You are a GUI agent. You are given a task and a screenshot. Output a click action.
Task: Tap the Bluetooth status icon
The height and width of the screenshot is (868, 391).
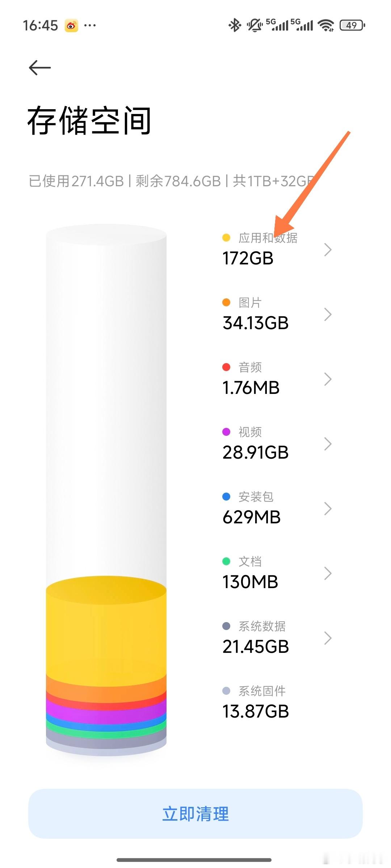point(235,25)
